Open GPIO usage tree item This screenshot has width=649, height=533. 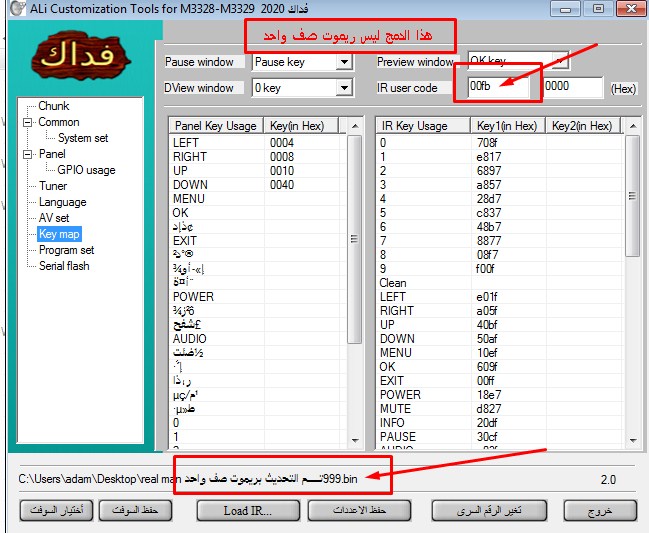[86, 170]
